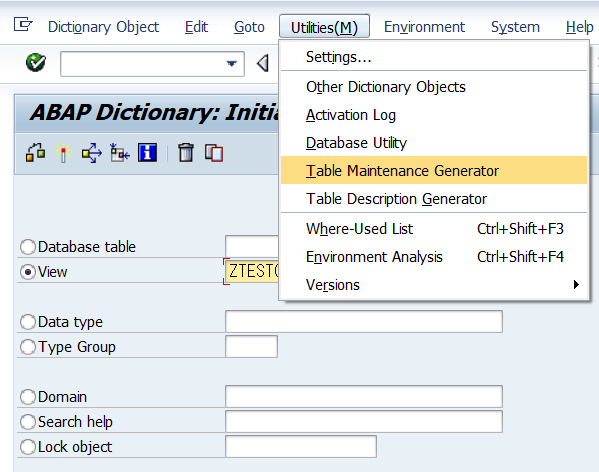
Task: Click the Type Group input field
Action: point(251,347)
